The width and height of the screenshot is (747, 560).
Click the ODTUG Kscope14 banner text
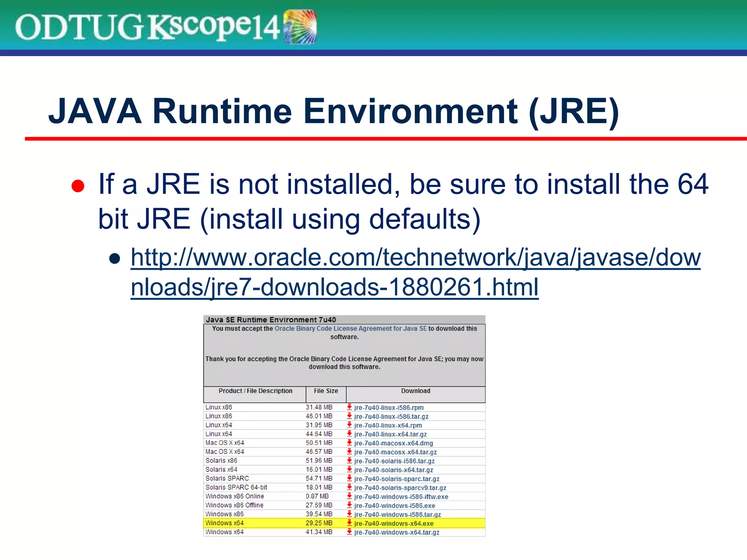tap(147, 27)
